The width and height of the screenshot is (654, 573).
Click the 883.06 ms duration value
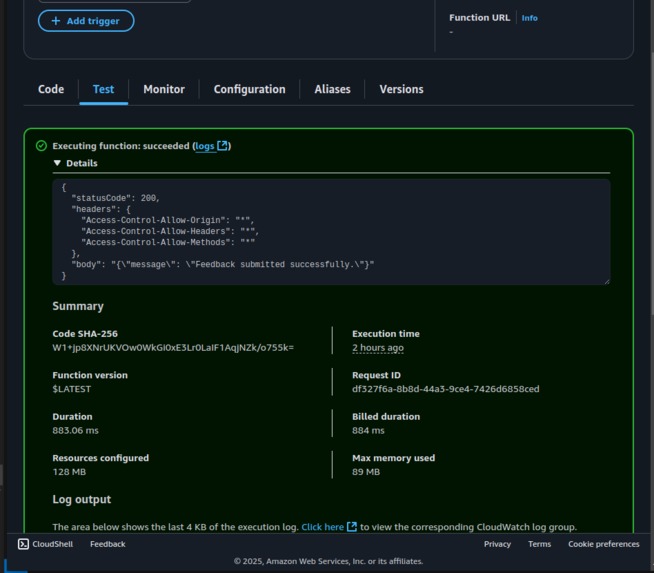(x=75, y=430)
